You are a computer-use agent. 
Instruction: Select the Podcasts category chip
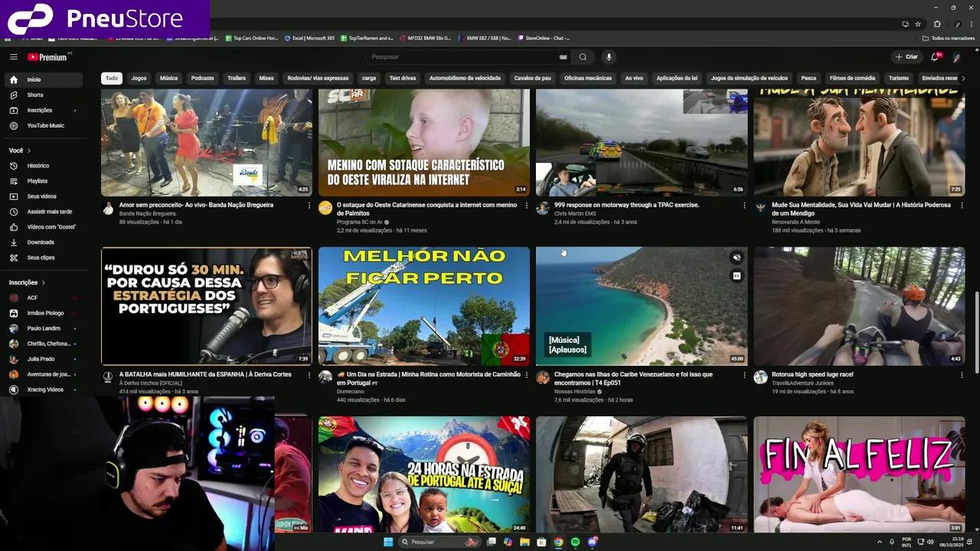[x=202, y=78]
